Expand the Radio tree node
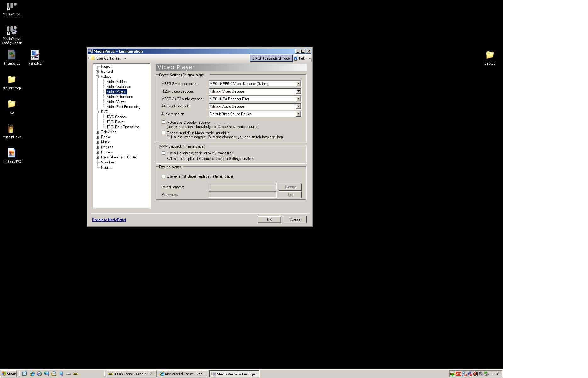Screen dimensions: 588x378 click(98, 137)
